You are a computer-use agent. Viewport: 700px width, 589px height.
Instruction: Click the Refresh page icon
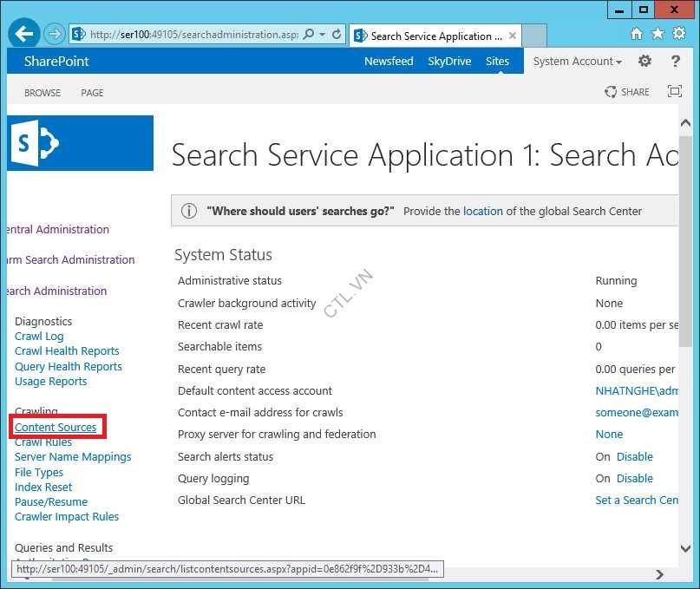point(337,35)
